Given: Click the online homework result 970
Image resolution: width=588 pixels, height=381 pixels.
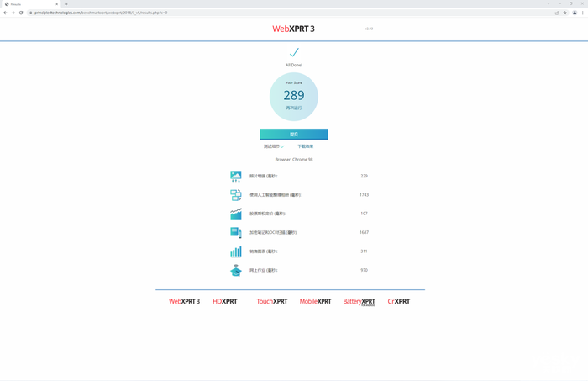Looking at the screenshot, I should click(x=364, y=270).
